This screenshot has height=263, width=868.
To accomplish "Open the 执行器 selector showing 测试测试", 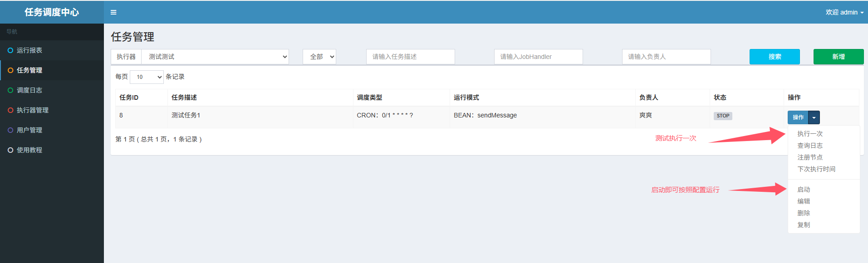I will coord(215,57).
